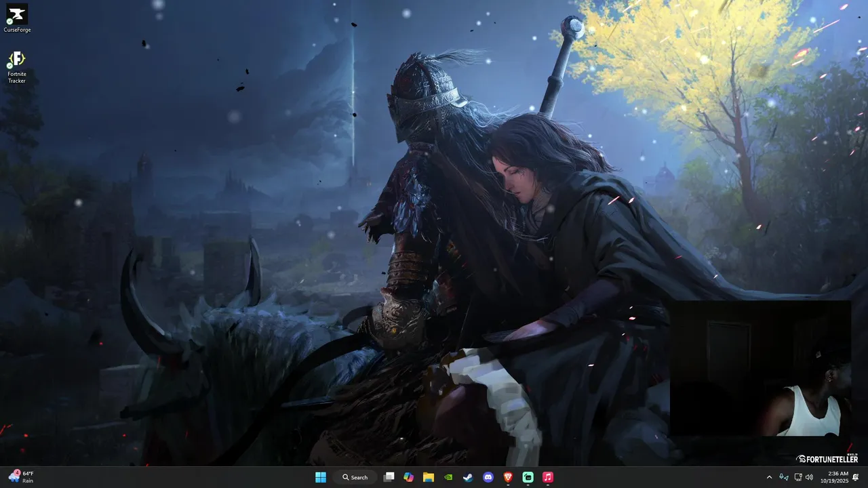Open the teal app next to Brave

pyautogui.click(x=528, y=477)
